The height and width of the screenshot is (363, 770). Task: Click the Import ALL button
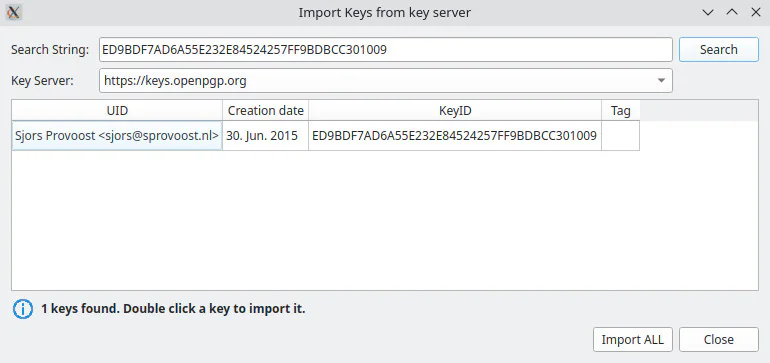point(632,339)
